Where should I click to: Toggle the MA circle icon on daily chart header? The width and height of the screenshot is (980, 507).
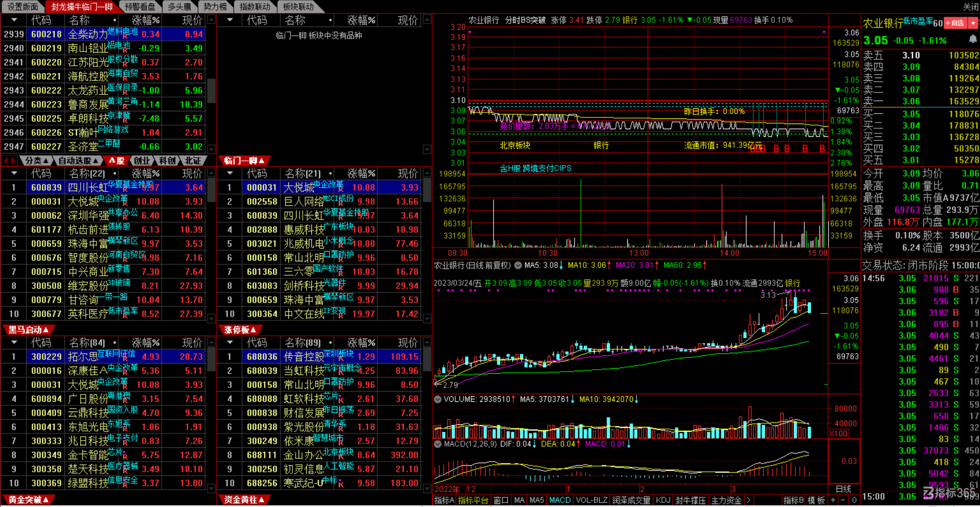click(x=518, y=265)
